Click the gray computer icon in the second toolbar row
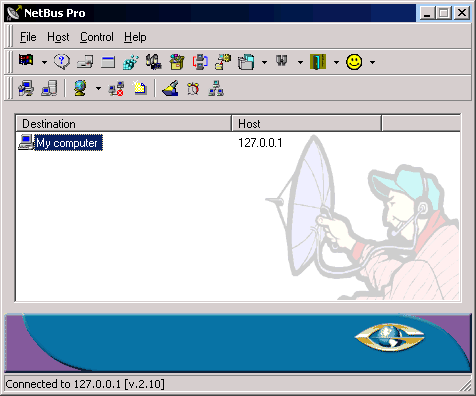The height and width of the screenshot is (396, 476). point(49,88)
